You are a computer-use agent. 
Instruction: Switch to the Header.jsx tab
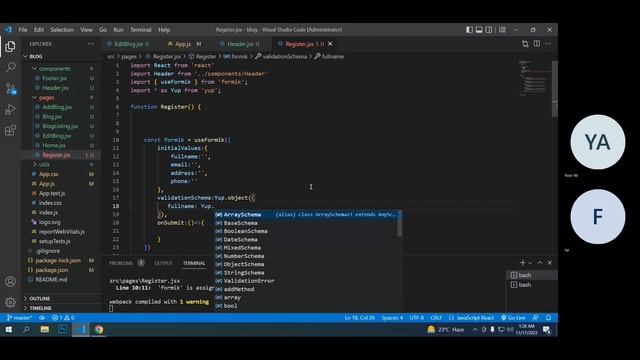(240, 44)
